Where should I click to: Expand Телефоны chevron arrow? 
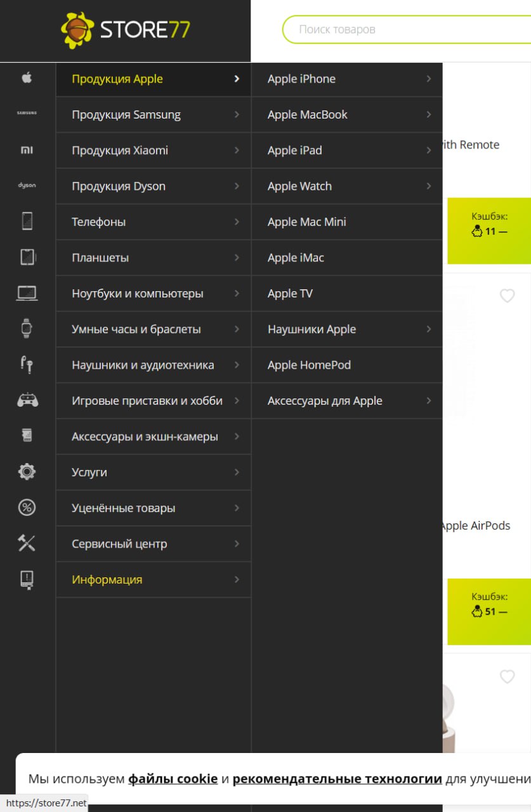click(237, 222)
